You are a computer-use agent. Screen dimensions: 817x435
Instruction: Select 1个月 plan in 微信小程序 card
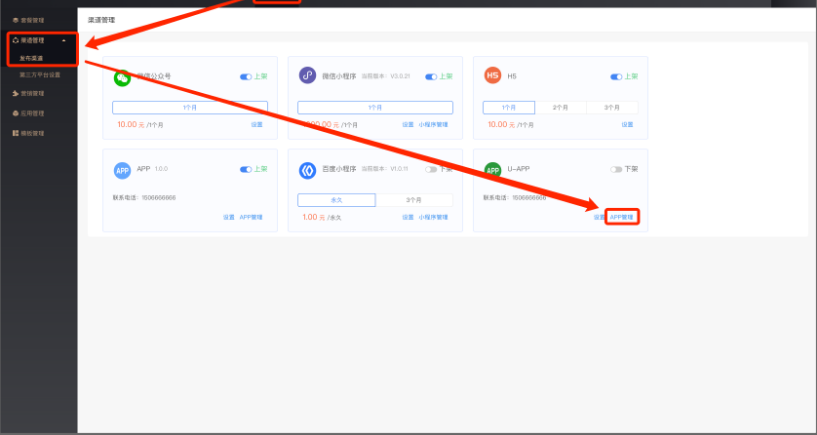coord(375,107)
